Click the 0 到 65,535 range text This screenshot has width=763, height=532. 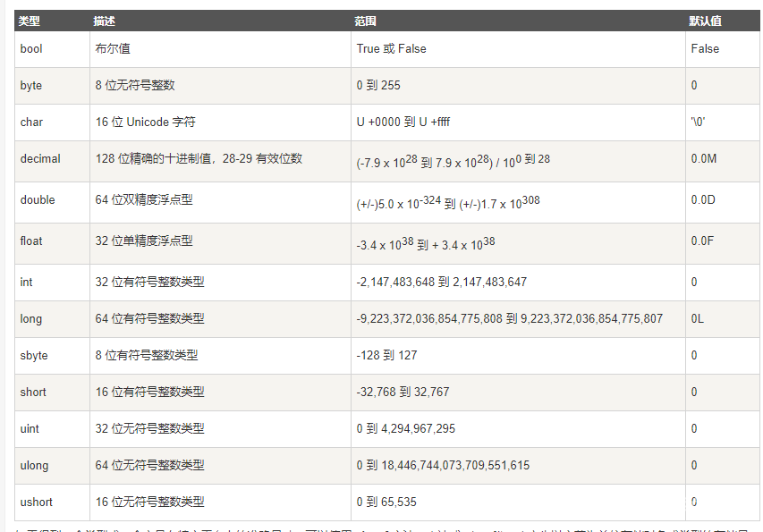pyautogui.click(x=386, y=502)
